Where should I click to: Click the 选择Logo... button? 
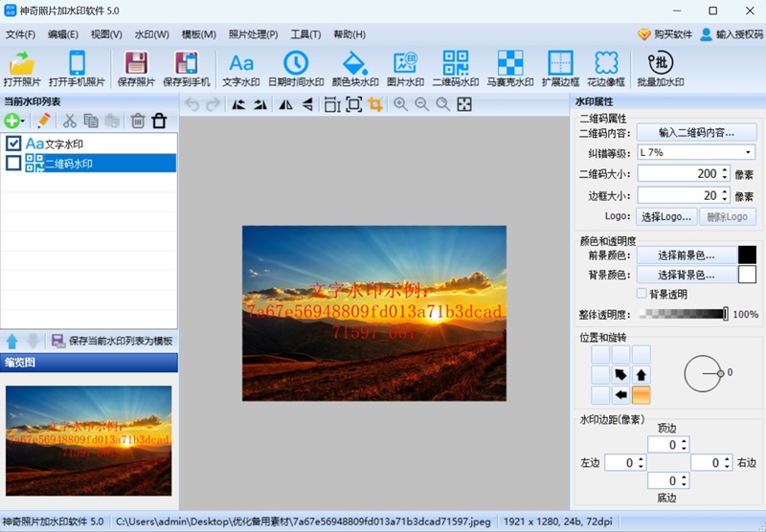[x=665, y=216]
